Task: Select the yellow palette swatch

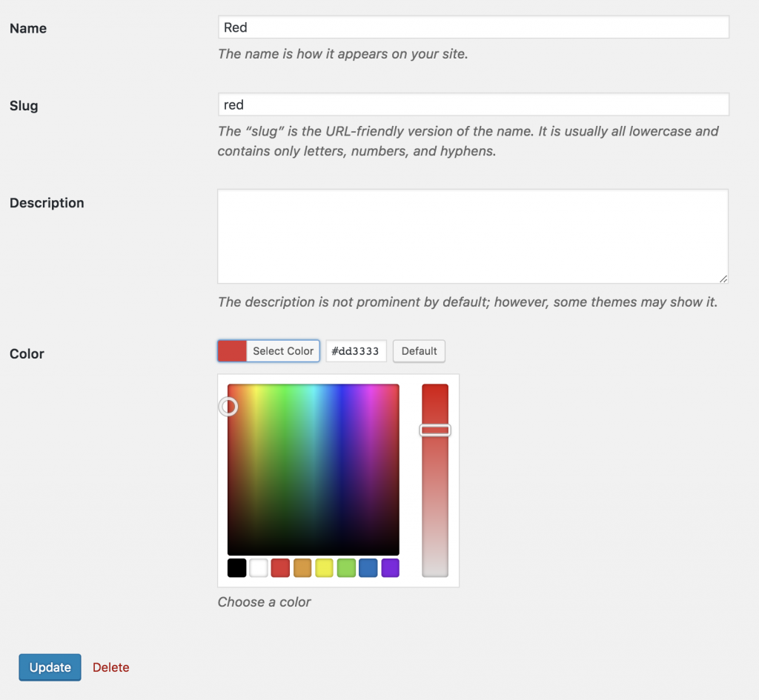Action: (324, 568)
